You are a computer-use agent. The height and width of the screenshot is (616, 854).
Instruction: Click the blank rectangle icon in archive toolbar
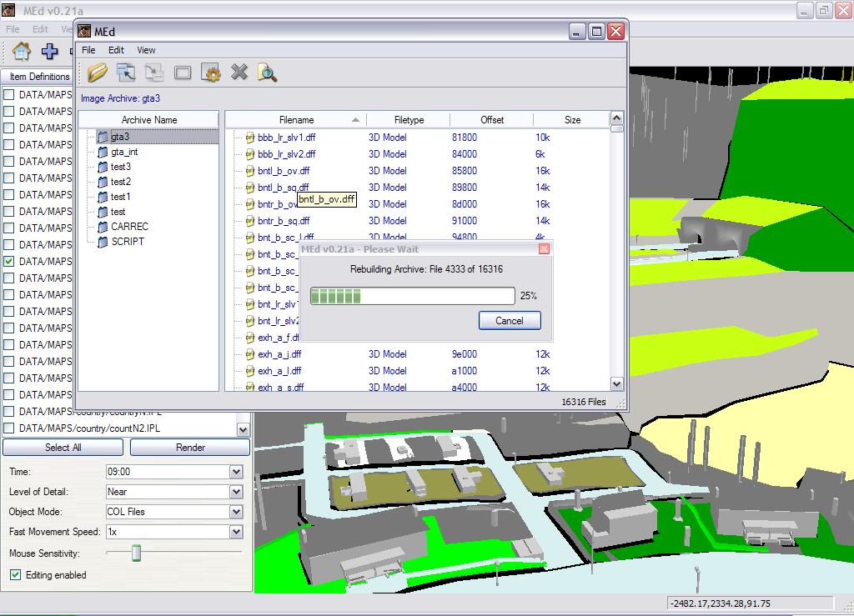[x=183, y=73]
